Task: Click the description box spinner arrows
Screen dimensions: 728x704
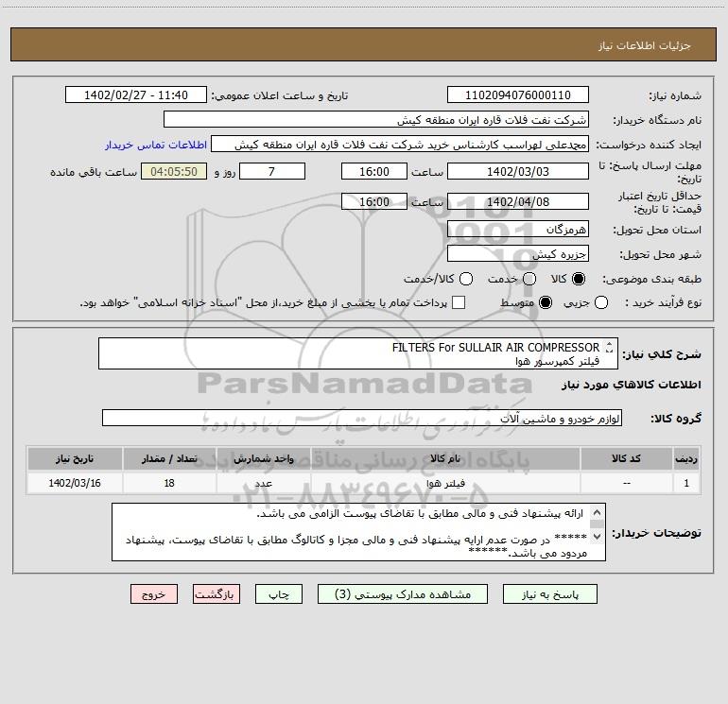Action: pyautogui.click(x=609, y=347)
